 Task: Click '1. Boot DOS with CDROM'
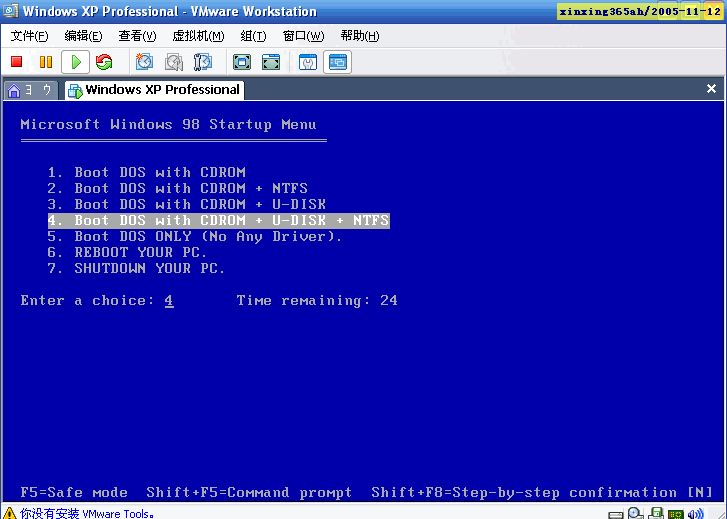147,173
